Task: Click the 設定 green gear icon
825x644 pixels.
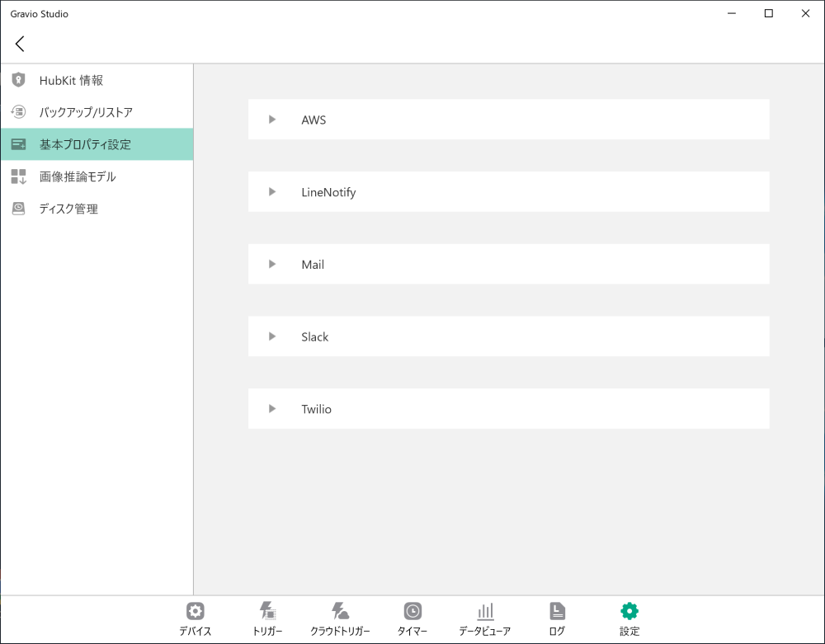Action: pos(629,611)
